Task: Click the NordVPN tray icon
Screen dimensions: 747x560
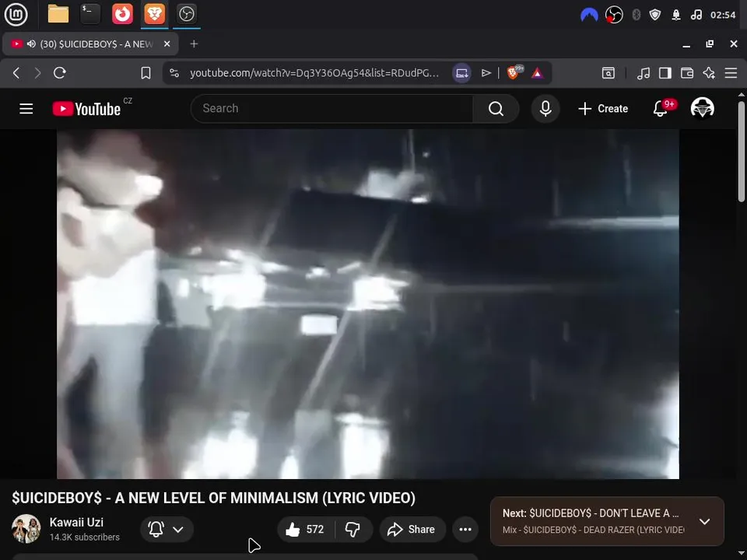Action: pos(589,15)
